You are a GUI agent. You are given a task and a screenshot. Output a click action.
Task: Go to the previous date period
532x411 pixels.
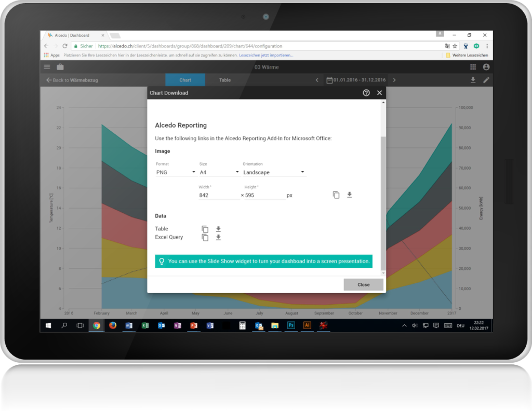[x=317, y=80]
